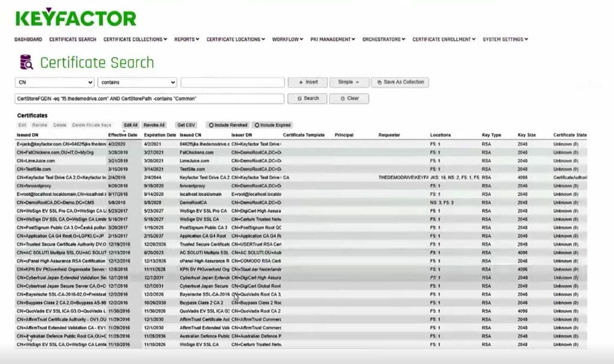614x364 pixels.
Task: Toggle Include Expired option
Action: click(273, 125)
